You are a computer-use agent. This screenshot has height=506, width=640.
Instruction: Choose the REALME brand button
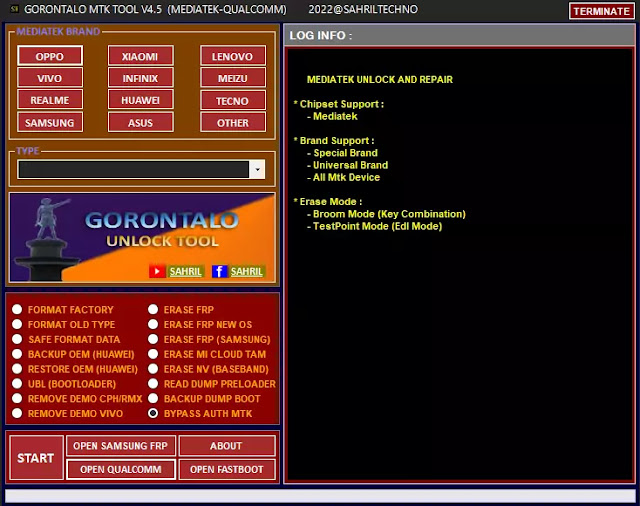click(50, 100)
